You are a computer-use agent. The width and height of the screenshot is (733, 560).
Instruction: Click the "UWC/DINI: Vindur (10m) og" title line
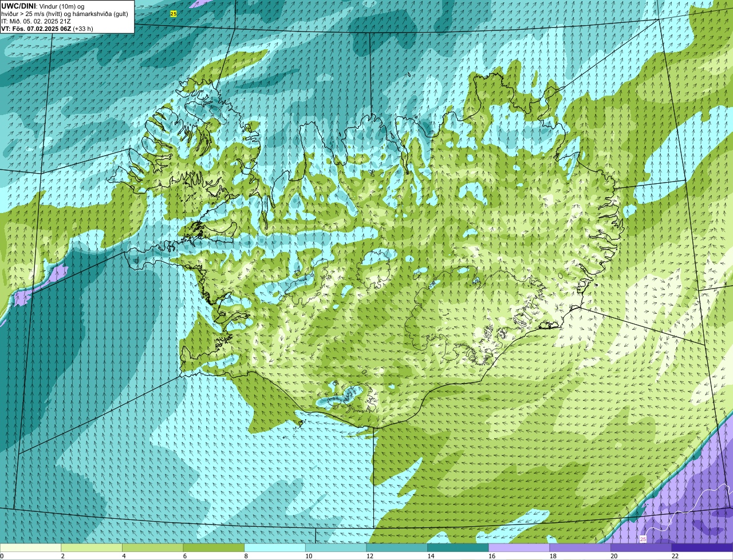(43, 6)
